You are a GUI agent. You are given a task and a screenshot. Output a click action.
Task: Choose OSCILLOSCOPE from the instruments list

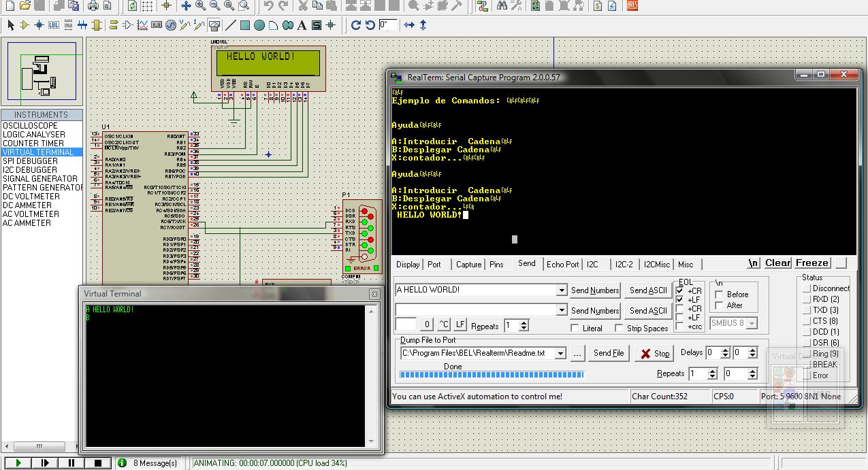point(30,126)
